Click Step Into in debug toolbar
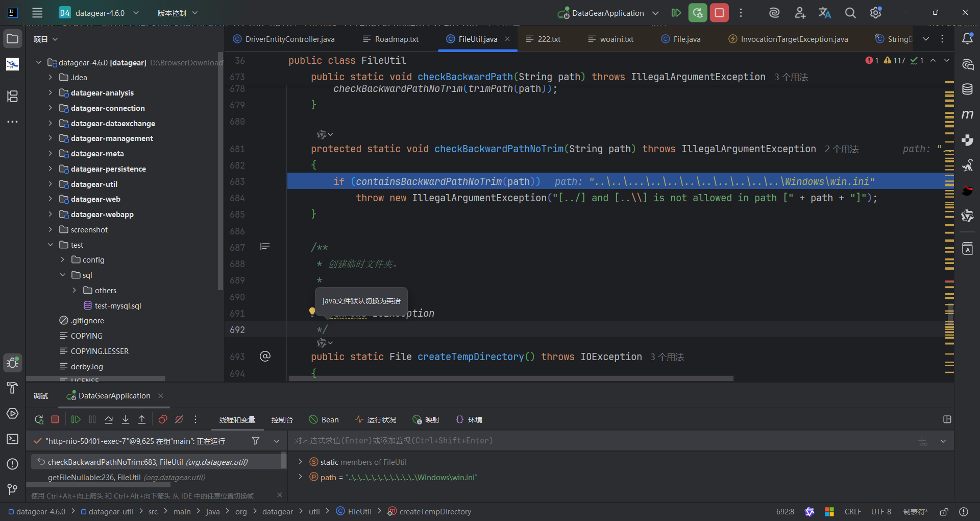Screen dimensions: 980x521 (126, 419)
